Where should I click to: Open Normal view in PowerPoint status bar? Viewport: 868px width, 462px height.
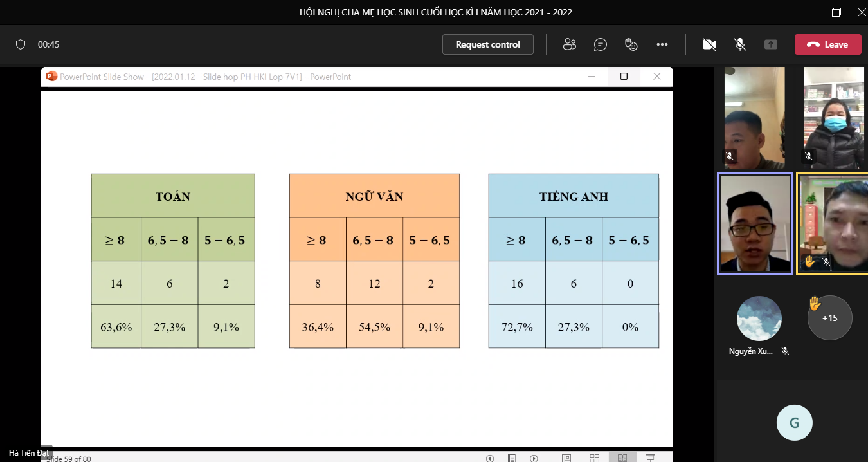click(x=566, y=458)
